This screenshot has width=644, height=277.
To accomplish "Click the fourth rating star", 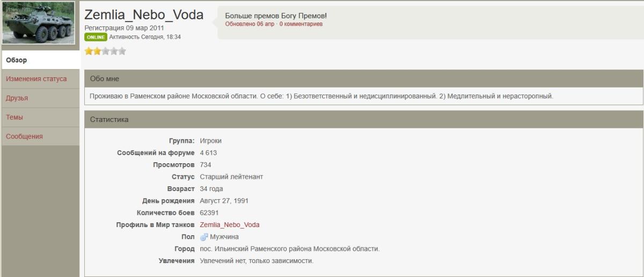I will coord(114,52).
